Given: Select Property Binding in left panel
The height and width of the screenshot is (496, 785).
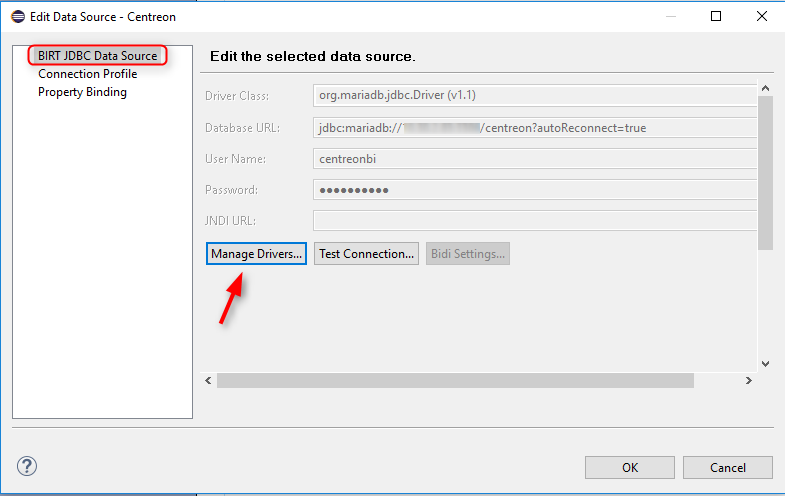Looking at the screenshot, I should point(82,92).
